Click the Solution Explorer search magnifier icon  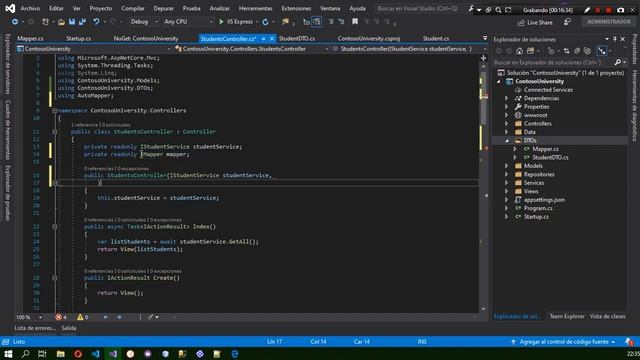point(618,62)
